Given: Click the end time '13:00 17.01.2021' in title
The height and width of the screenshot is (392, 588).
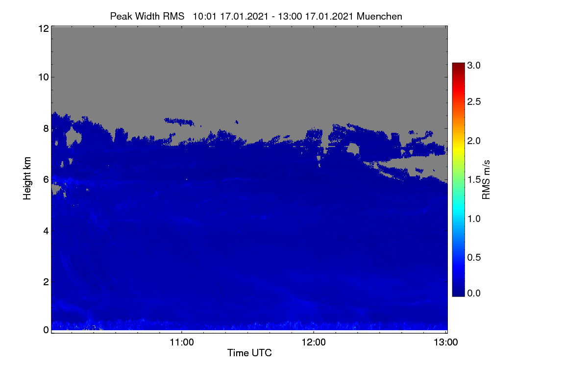Looking at the screenshot, I should pyautogui.click(x=317, y=16).
